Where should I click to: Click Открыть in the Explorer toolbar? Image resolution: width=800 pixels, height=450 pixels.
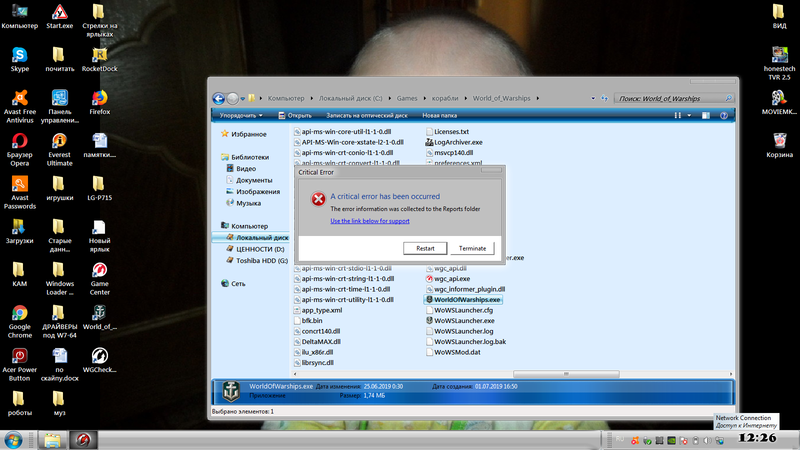(x=295, y=116)
